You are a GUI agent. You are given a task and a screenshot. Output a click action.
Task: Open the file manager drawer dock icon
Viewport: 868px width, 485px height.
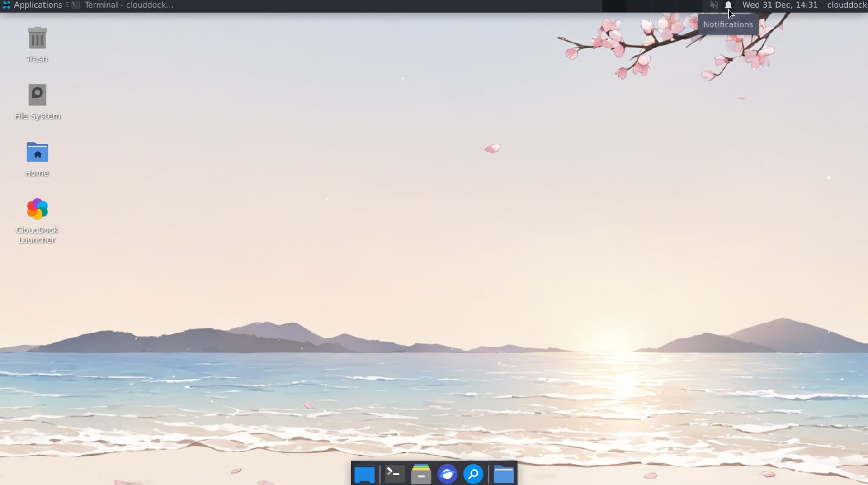[421, 474]
